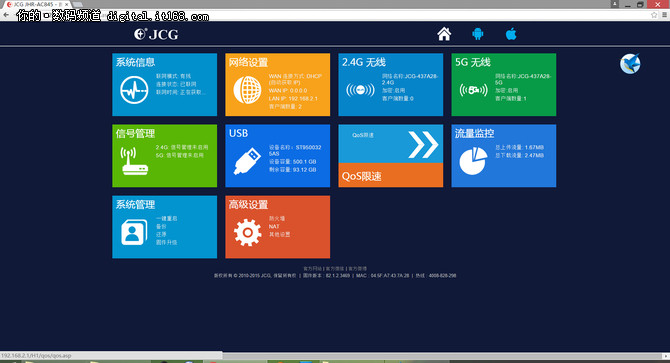Click the 2.4G wireless signal icon
The width and height of the screenshot is (670, 363).
(360, 90)
